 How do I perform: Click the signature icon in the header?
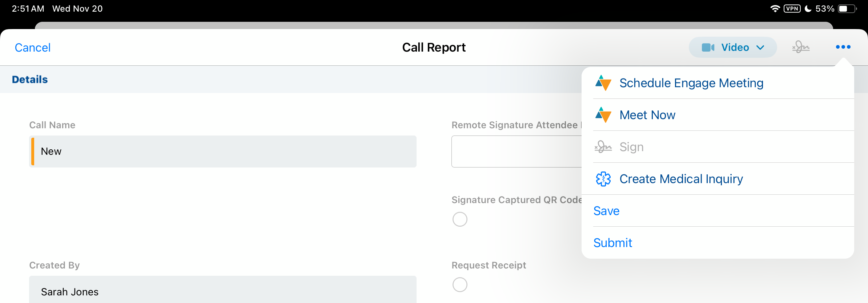coord(801,47)
